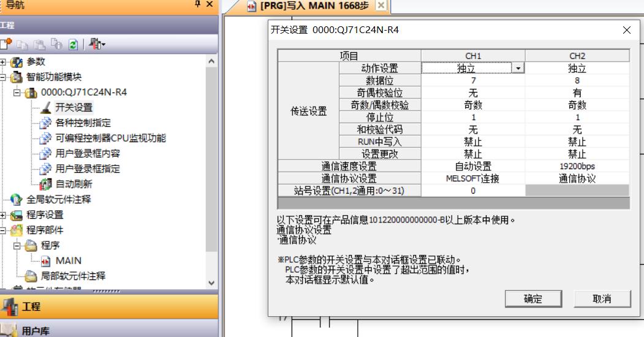Open the 动作设置 CH1 dropdown arrow
This screenshot has width=644, height=337.
pos(519,69)
